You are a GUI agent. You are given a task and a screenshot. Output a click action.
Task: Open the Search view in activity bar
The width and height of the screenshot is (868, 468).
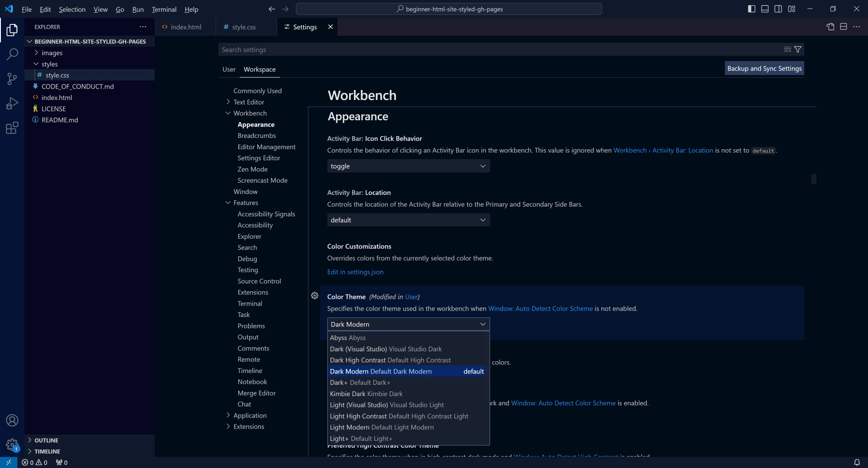click(12, 54)
